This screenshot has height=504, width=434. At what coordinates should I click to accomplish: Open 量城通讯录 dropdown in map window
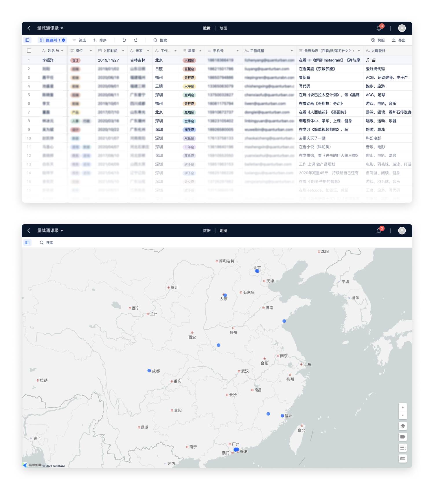50,230
